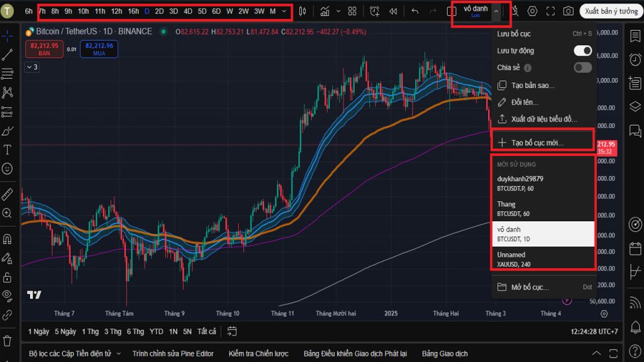
Task: Open the indicators menu
Action: (x=325, y=11)
